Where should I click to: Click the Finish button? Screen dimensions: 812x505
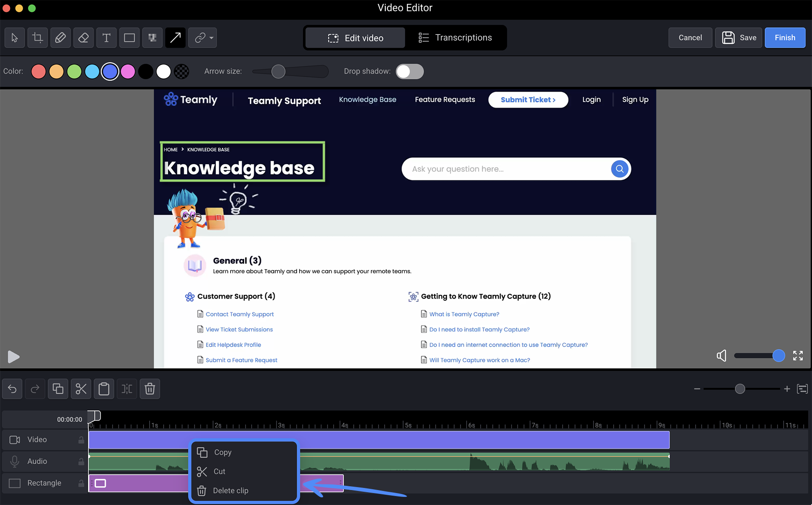click(x=785, y=38)
